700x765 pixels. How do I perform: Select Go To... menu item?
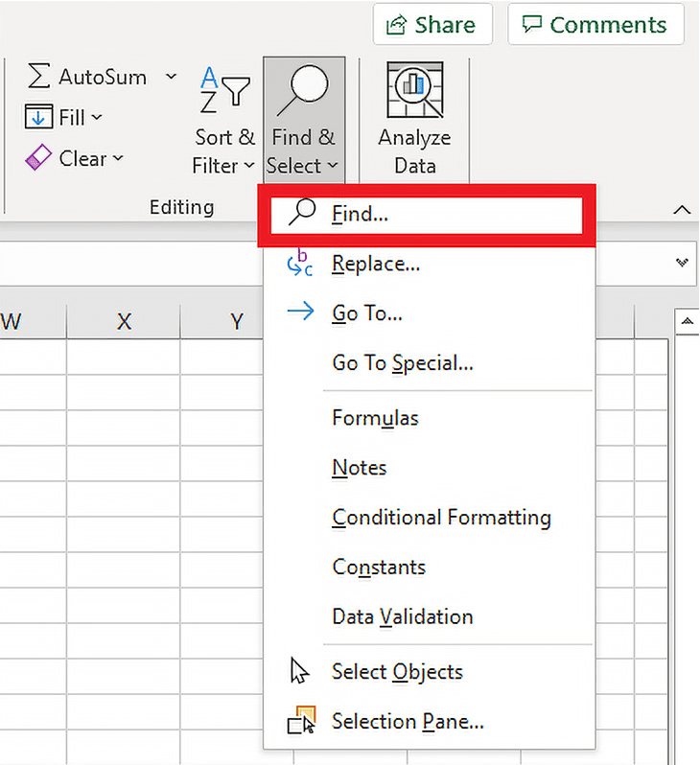point(429,313)
